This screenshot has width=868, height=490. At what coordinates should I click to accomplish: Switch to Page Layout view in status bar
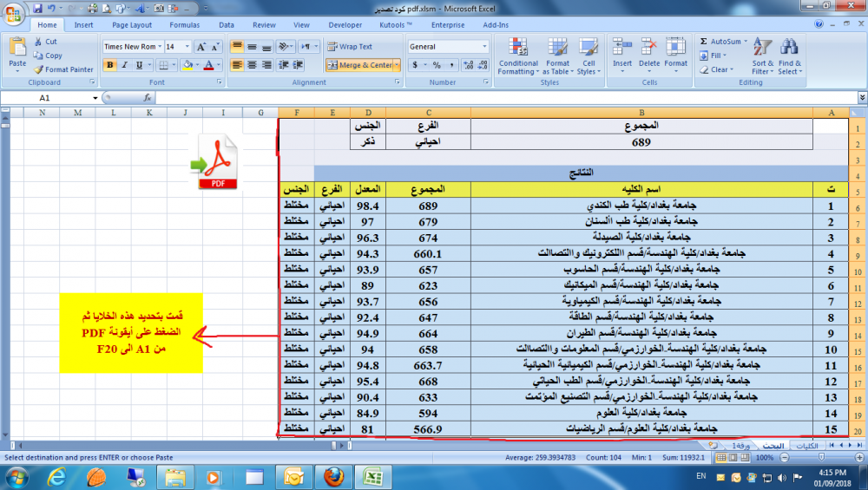(x=733, y=457)
